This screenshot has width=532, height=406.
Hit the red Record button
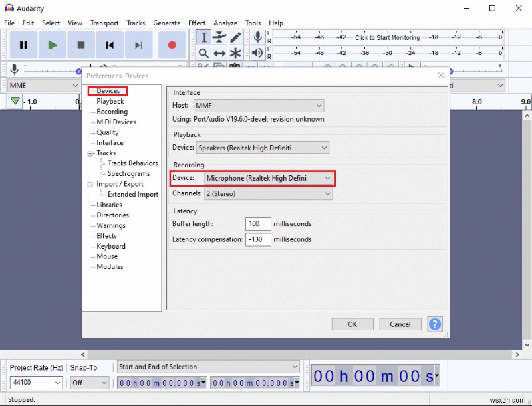pyautogui.click(x=172, y=45)
